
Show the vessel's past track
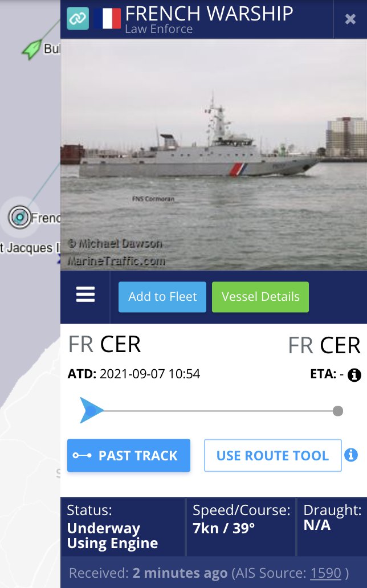(129, 455)
